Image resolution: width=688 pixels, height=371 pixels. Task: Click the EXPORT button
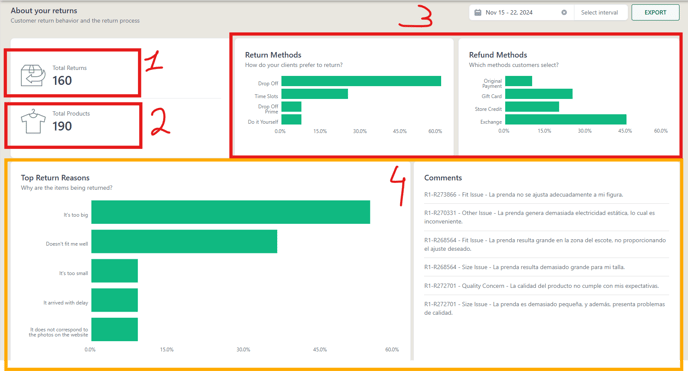coord(655,13)
